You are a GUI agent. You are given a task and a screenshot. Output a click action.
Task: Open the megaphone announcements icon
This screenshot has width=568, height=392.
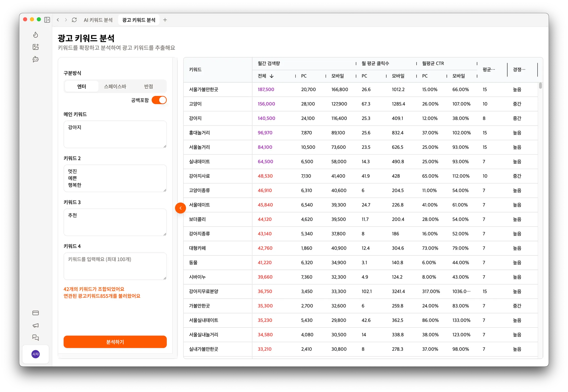coord(35,325)
